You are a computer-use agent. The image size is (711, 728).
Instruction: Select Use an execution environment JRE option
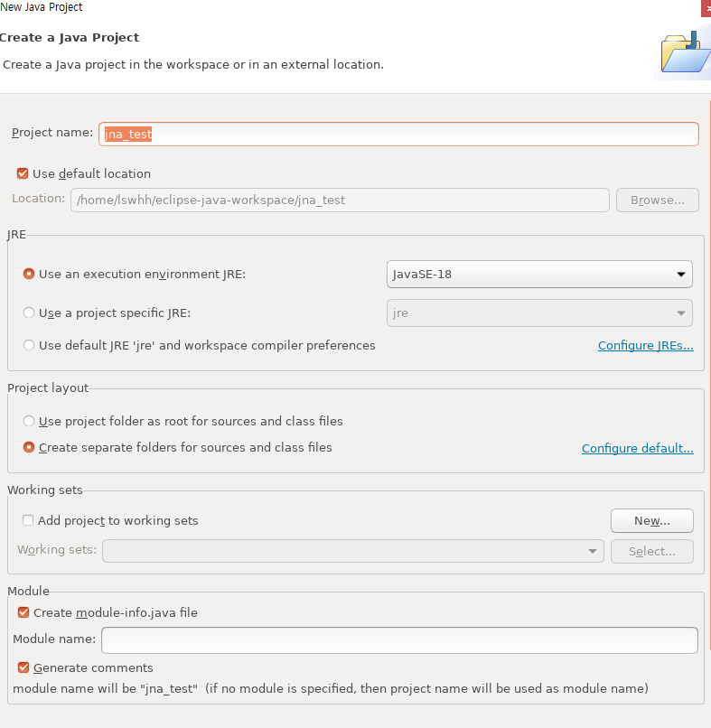click(28, 274)
